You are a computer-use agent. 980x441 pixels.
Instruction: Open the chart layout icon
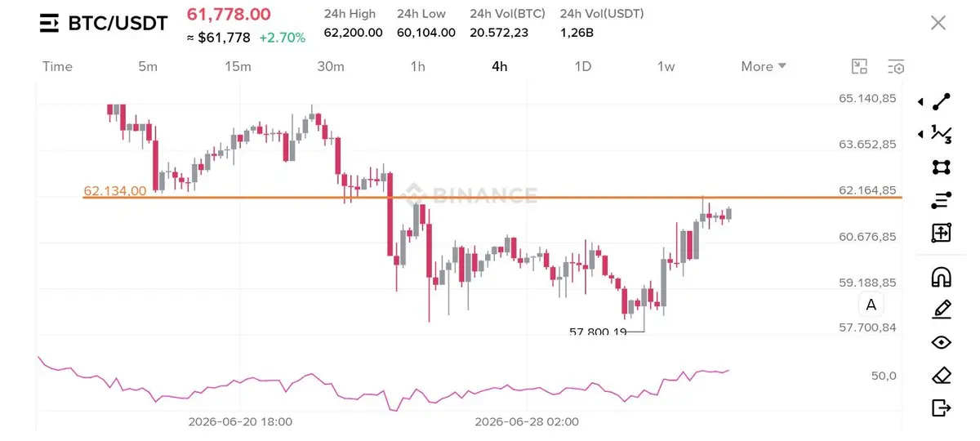click(x=859, y=67)
